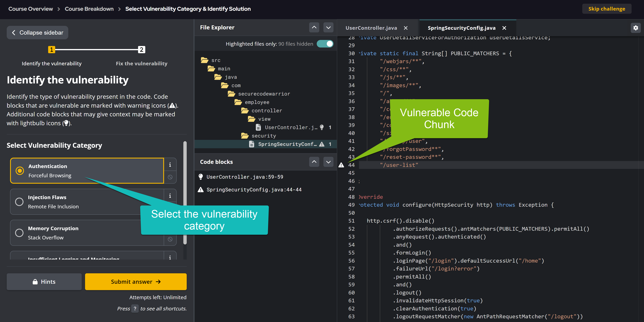Collapse Code blocks panel with up chevron
Screen dimensions: 644x322
[314, 162]
